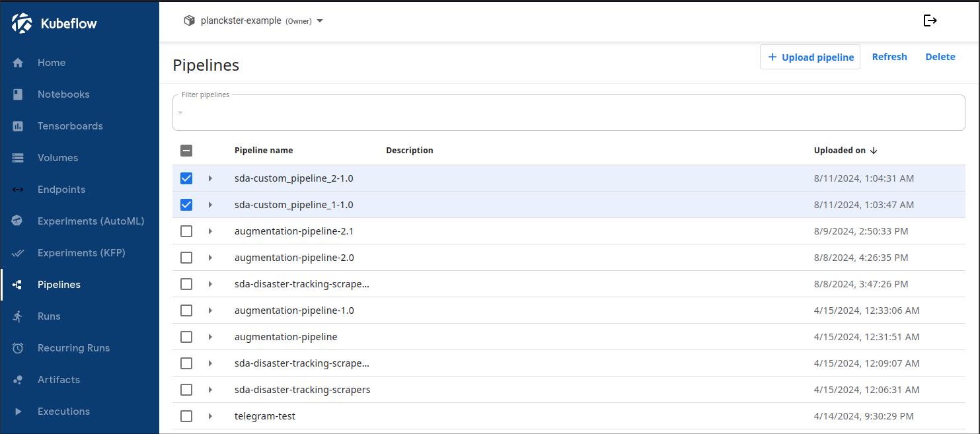Click the Artifacts bubble icon
Viewport: 980px width, 434px height.
pos(18,380)
